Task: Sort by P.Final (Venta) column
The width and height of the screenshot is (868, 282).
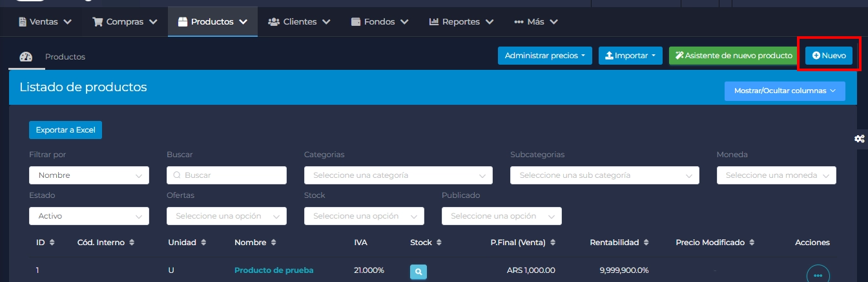Action: [553, 243]
